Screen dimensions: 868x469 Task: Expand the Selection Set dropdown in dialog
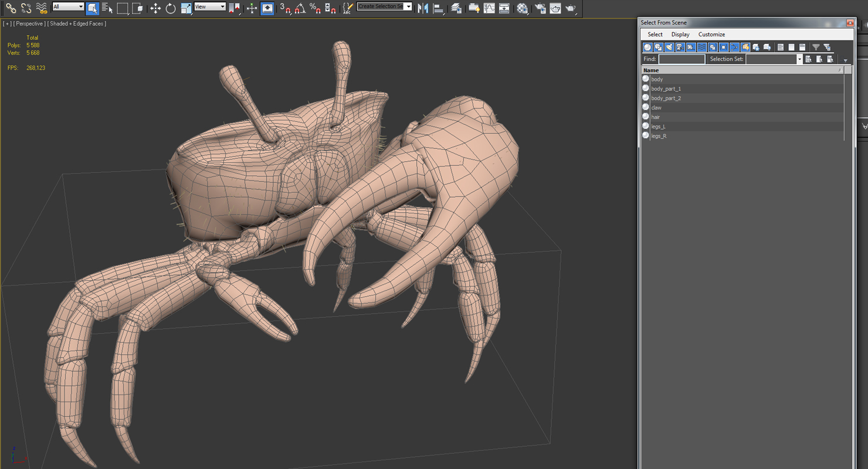(x=799, y=59)
